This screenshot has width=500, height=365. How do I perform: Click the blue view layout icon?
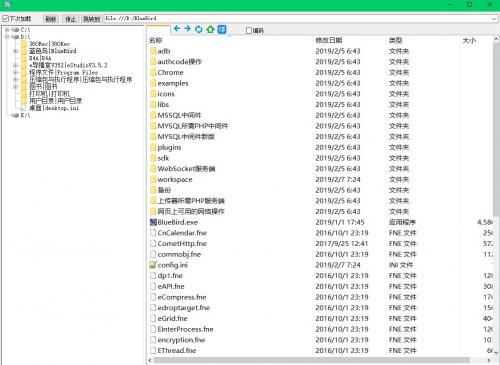[222, 29]
